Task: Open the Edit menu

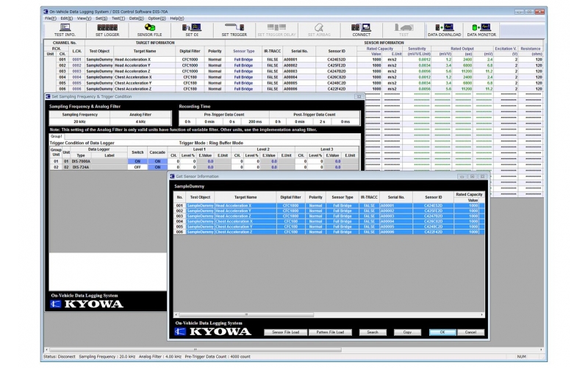Action: [x=66, y=18]
